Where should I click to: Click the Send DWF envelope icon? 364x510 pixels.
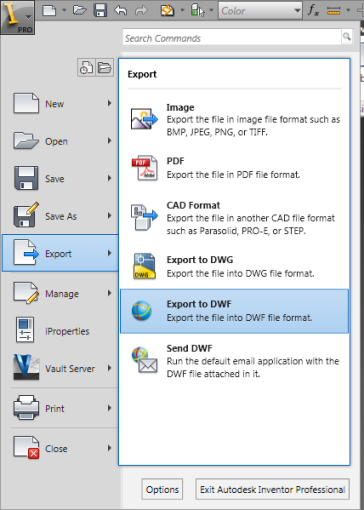click(145, 360)
